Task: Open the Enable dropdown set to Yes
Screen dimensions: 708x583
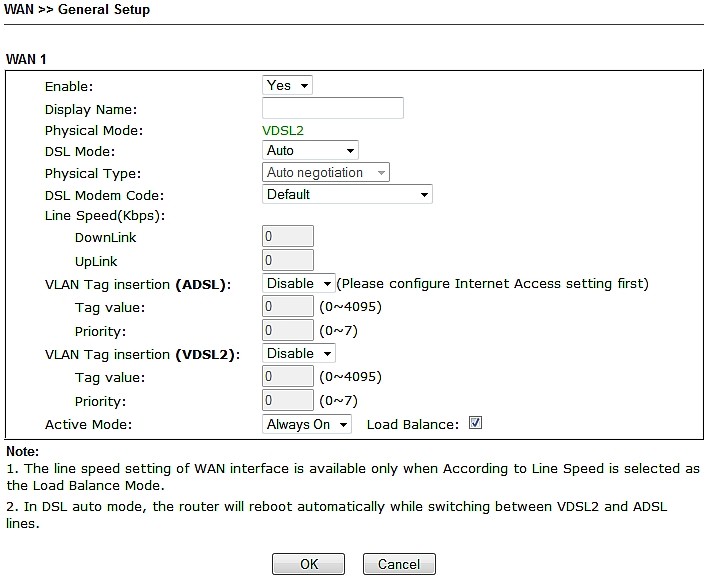Action: [x=287, y=85]
